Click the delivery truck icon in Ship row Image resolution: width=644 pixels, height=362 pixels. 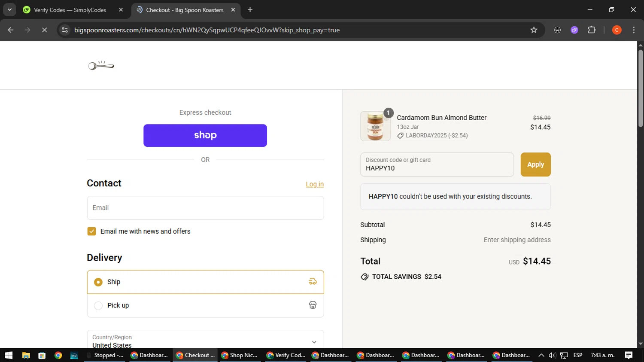(x=313, y=282)
